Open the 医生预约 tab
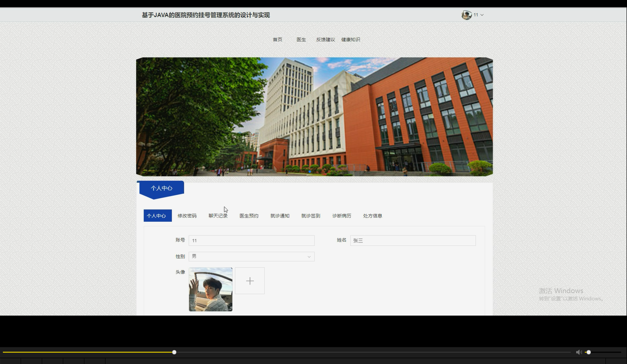This screenshot has height=364, width=627. click(249, 216)
